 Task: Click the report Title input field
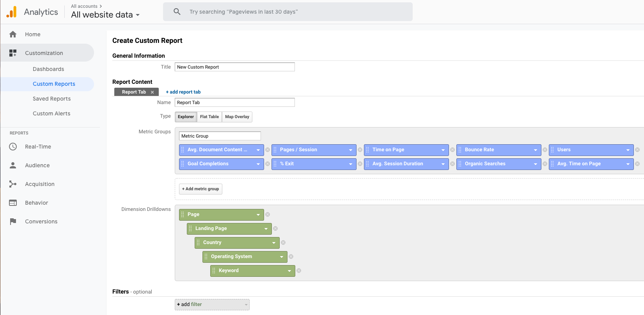click(234, 67)
